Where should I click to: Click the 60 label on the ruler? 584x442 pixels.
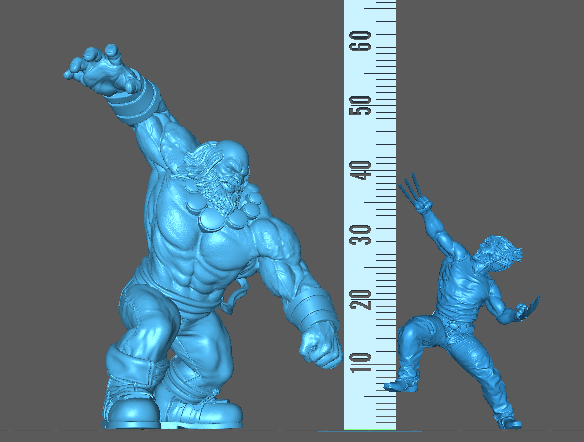[361, 41]
